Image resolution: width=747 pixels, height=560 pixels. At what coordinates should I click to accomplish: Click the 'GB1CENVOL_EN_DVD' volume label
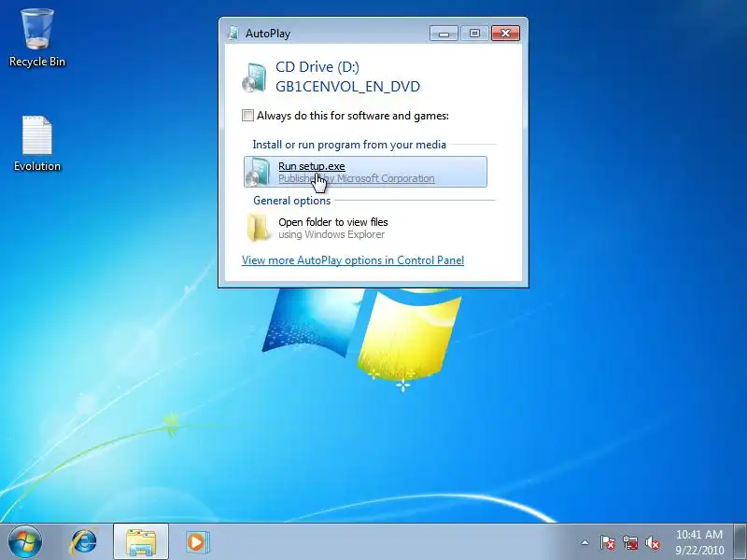click(347, 87)
